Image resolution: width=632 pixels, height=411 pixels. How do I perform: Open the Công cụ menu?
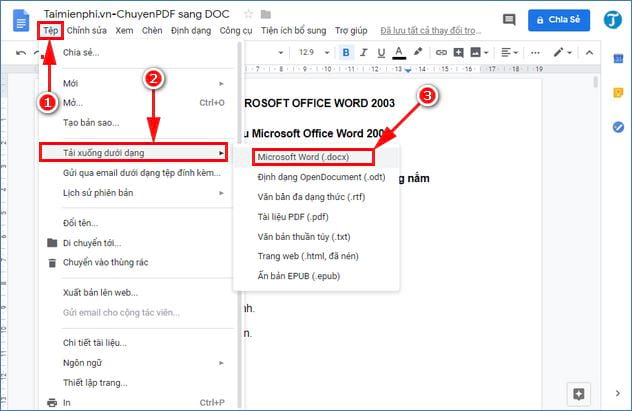click(x=236, y=31)
